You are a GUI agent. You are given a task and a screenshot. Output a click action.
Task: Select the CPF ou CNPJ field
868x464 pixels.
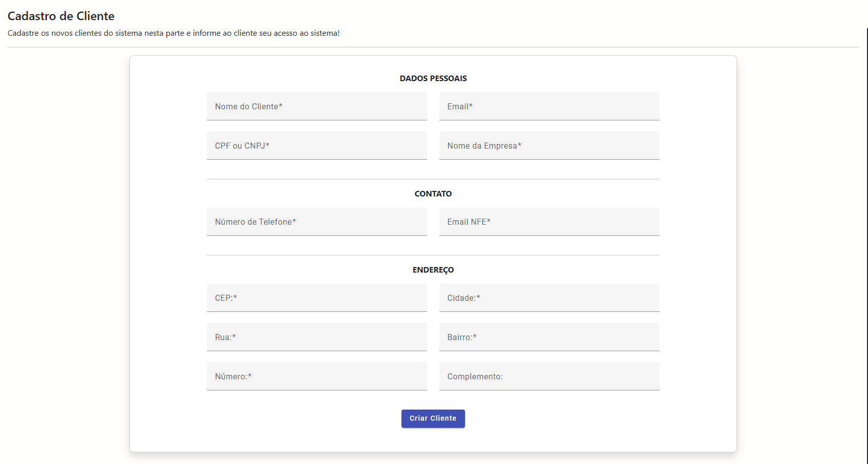click(317, 146)
